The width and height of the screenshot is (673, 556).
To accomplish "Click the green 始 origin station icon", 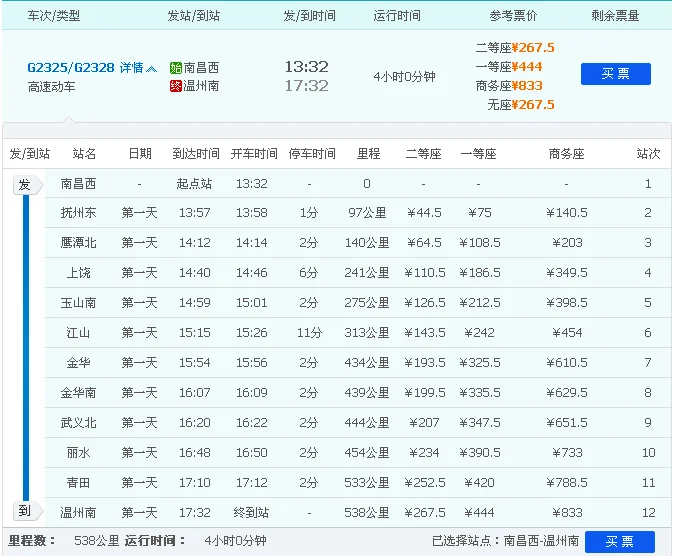I will [176, 68].
